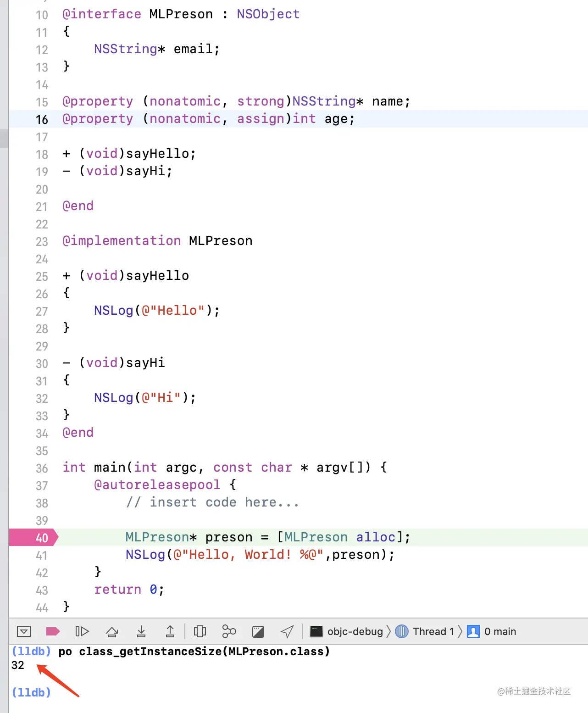588x713 pixels.
Task: Click the sayHello method on line 25
Action: pos(157,275)
